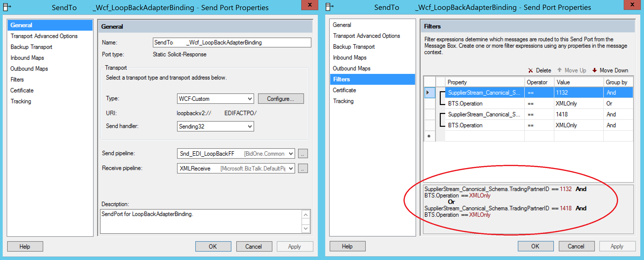644x260 pixels.
Task: Select the row arrow indicator of the first filter row
Action: [x=429, y=93]
